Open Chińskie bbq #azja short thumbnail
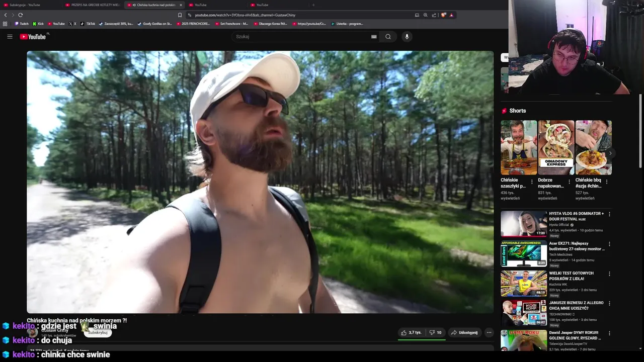The height and width of the screenshot is (362, 644). 593,147
